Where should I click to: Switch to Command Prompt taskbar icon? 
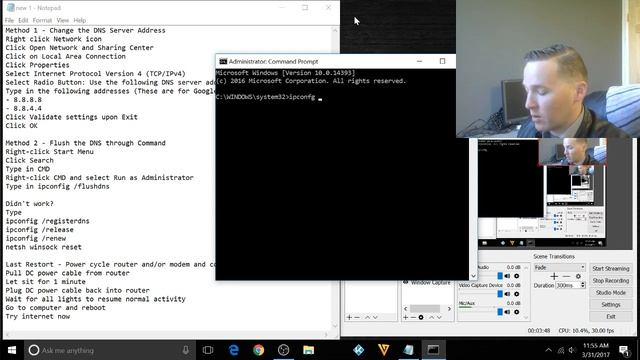coord(433,350)
